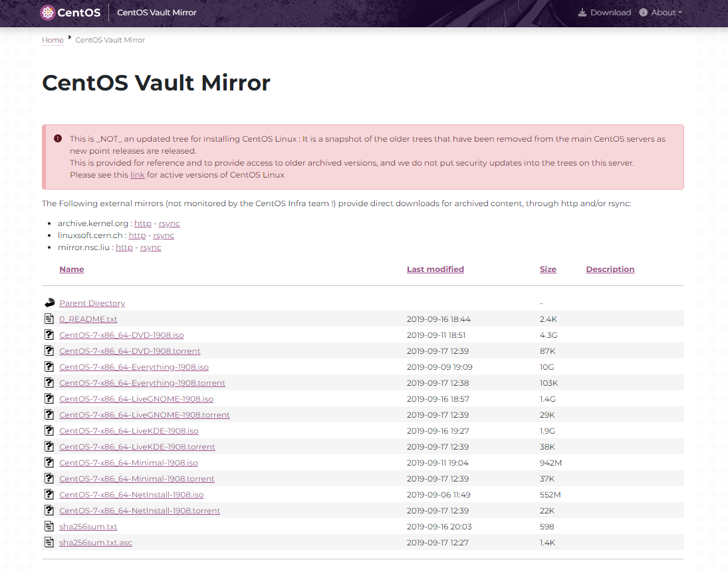Click the icon beside LiveGNOME-1908.torrent
The width and height of the screenshot is (728, 572).
point(49,414)
